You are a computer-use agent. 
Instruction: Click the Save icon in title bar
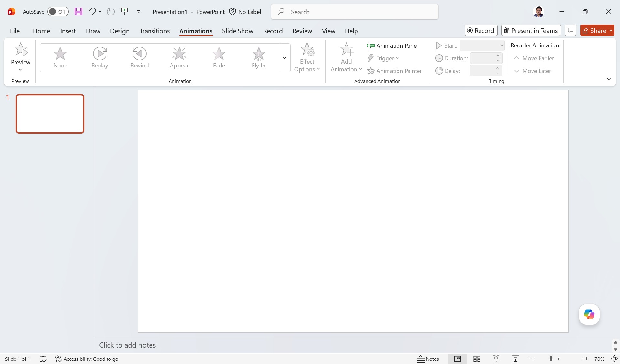coord(78,12)
